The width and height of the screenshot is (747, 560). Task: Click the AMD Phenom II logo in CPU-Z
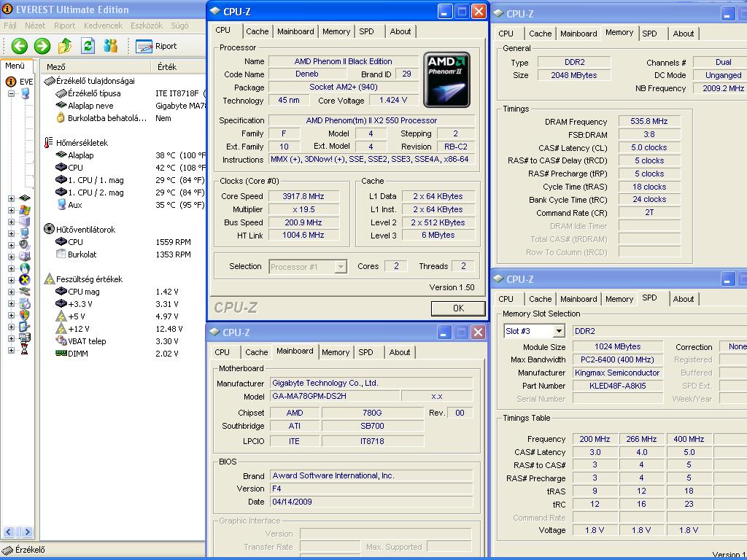coord(446,79)
